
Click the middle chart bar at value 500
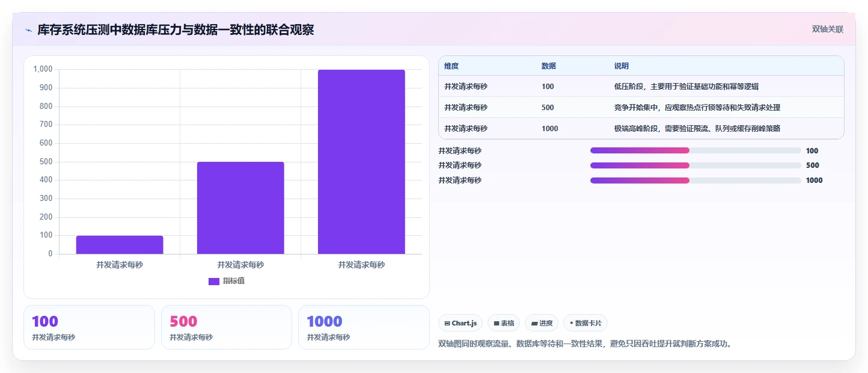240,208
